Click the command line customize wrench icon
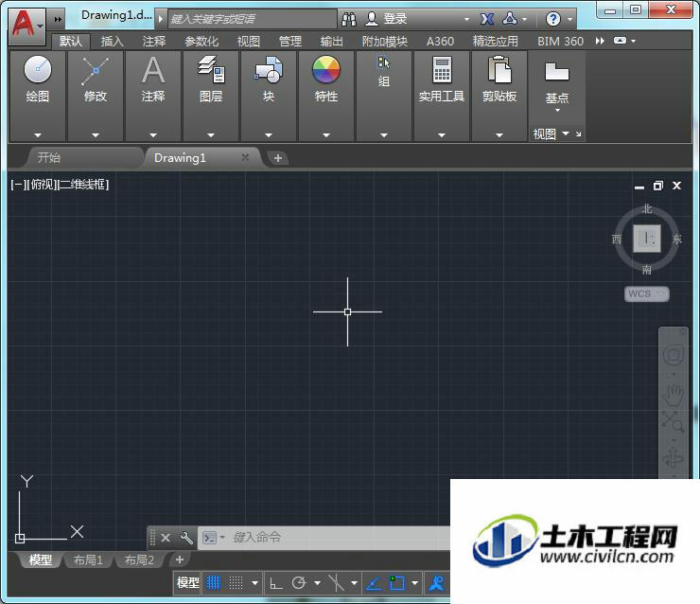This screenshot has width=700, height=604. pos(186,538)
